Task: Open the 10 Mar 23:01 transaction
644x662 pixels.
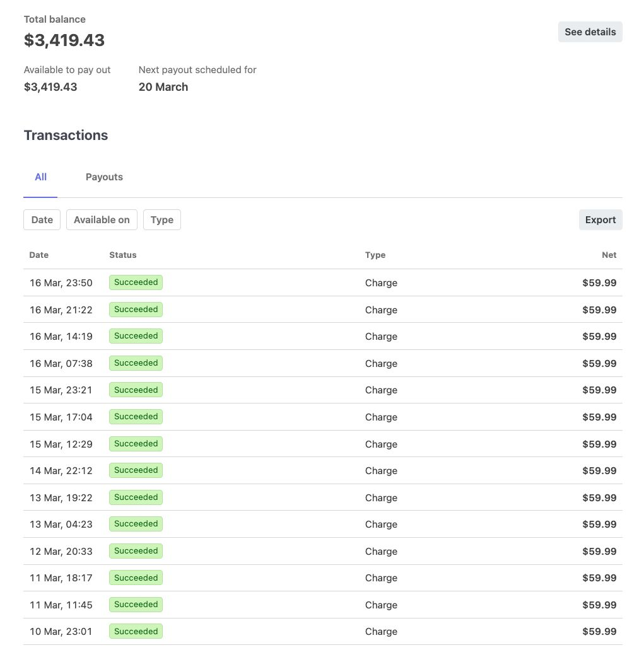Action: (x=315, y=631)
